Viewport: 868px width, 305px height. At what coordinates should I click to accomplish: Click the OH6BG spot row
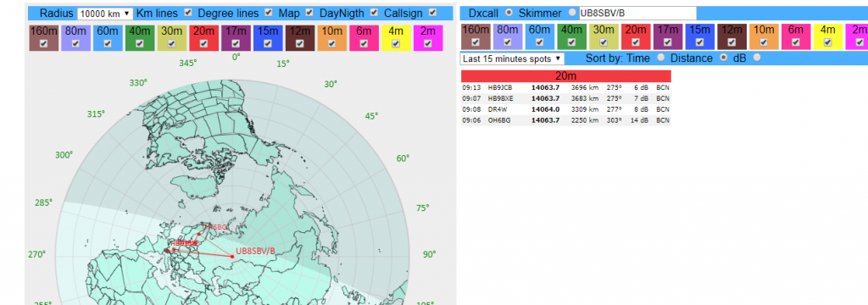pos(565,120)
